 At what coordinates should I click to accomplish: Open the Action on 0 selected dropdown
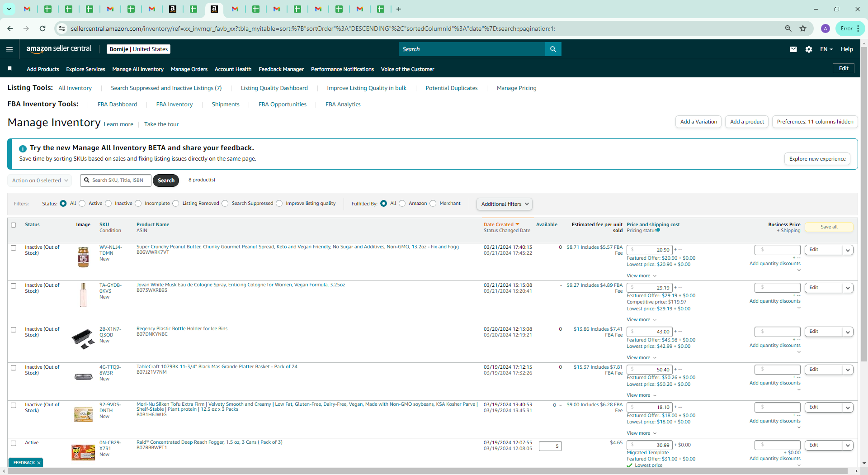pyautogui.click(x=40, y=180)
